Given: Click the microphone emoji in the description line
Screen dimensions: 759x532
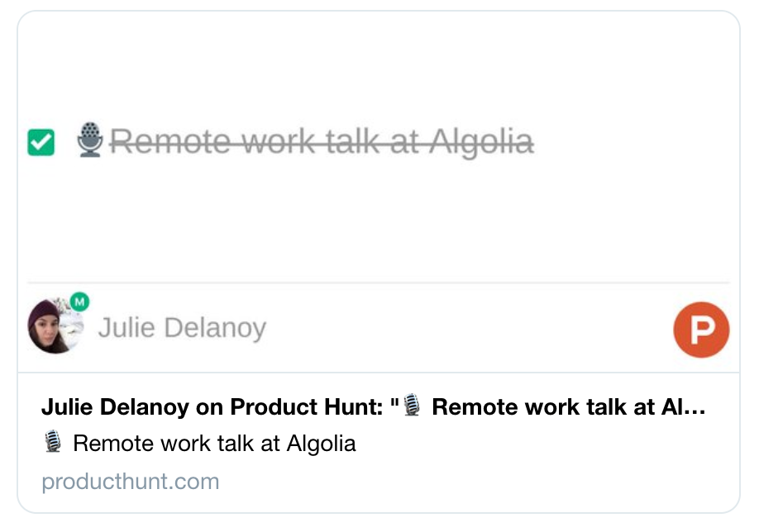Looking at the screenshot, I should tap(53, 442).
